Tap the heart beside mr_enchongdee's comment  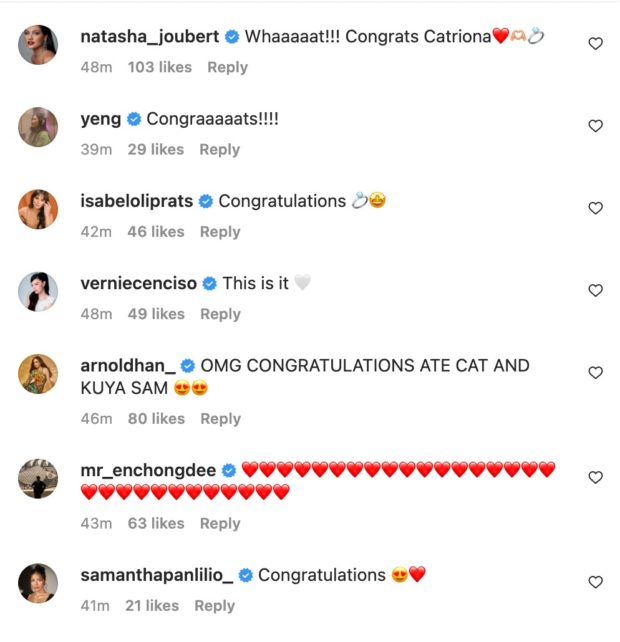coord(595,477)
